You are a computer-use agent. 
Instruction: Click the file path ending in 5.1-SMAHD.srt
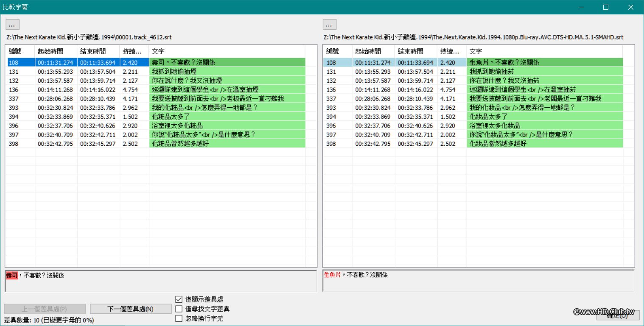(x=473, y=37)
